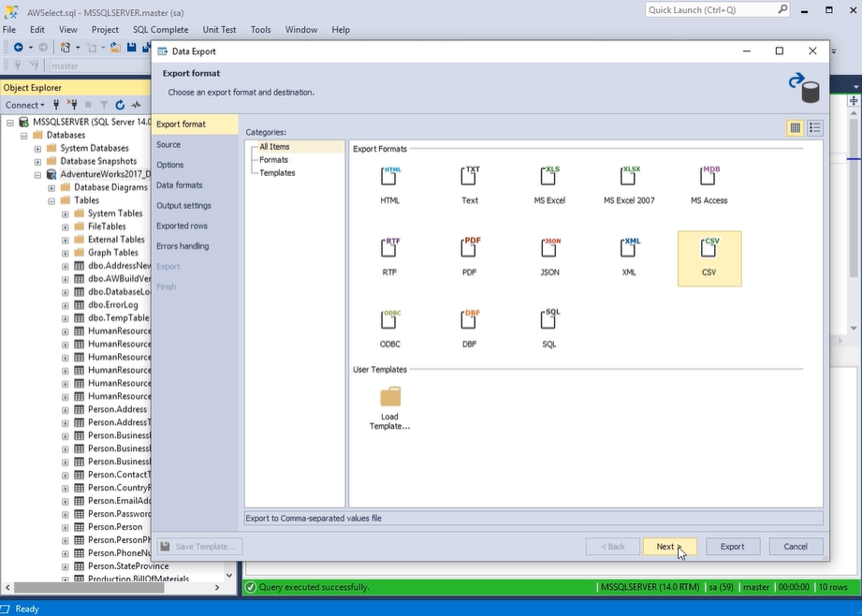Viewport: 862px width, 616px height.
Task: Switch to list view toggle
Action: [x=815, y=128]
